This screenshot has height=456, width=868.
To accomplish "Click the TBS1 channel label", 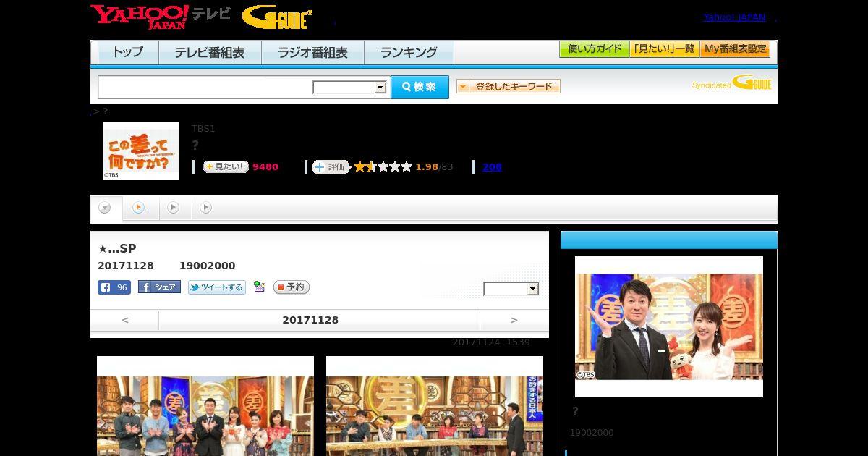I will 203,129.
